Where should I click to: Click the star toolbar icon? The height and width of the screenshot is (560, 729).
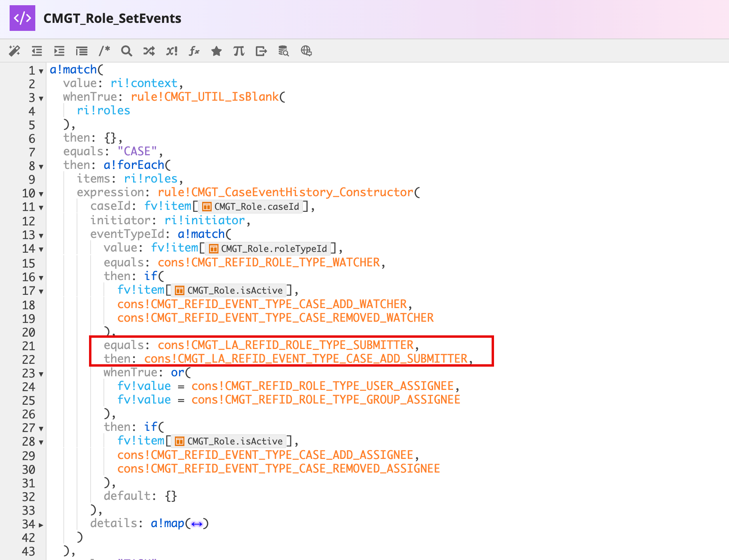217,51
